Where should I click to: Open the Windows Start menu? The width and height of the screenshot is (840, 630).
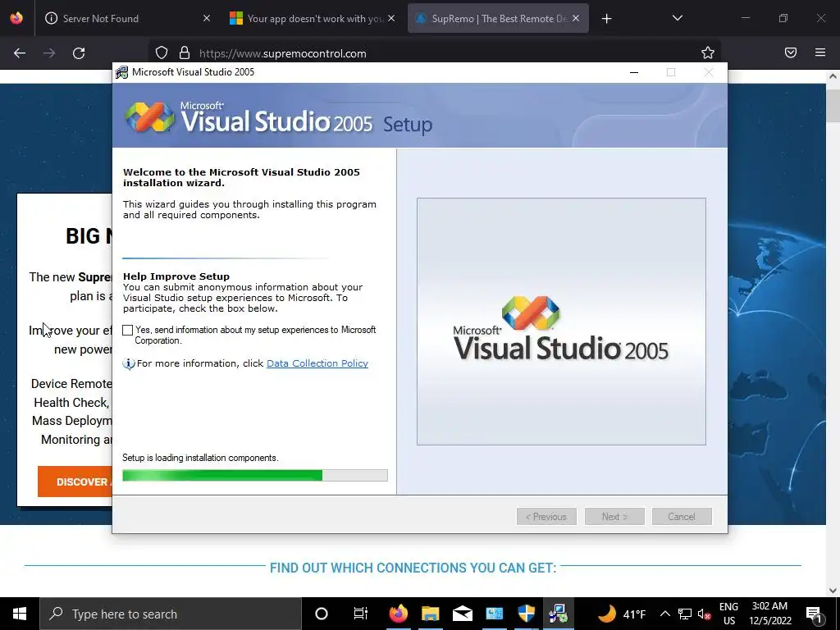tap(20, 614)
